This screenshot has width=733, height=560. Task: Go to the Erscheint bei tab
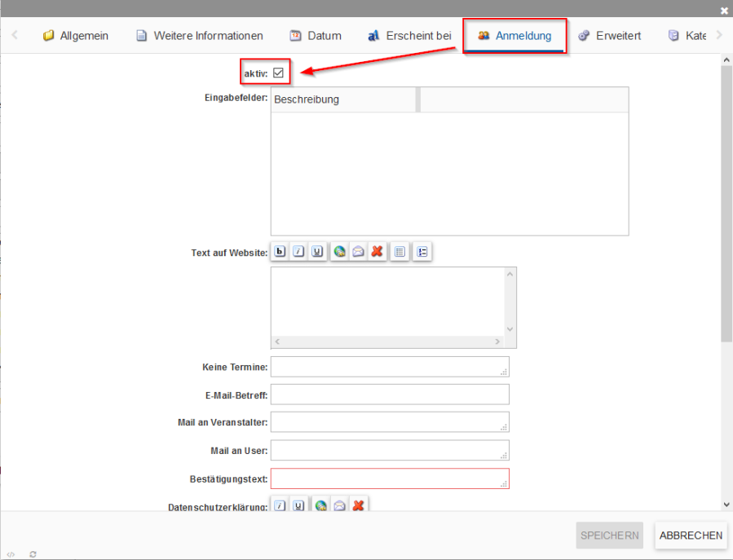coord(408,36)
